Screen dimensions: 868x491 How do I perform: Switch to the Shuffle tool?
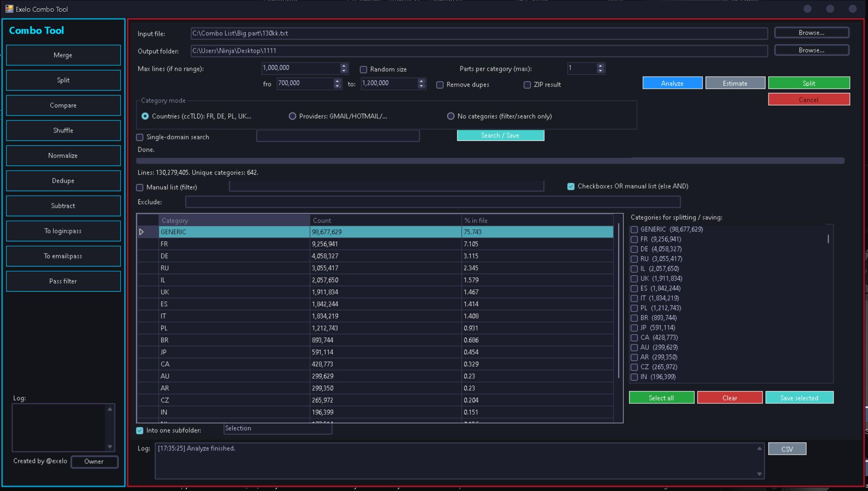(63, 130)
